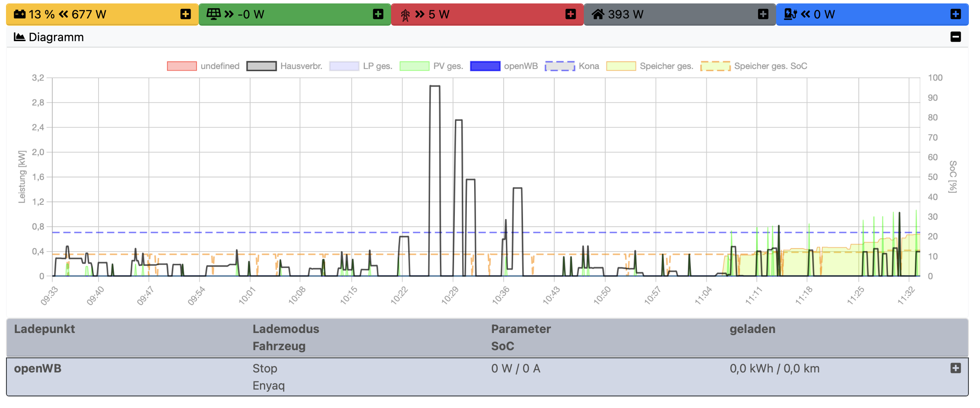Viewport: 980px width, 408px height.
Task: Toggle PV ges. series in legend
Action: [x=431, y=66]
